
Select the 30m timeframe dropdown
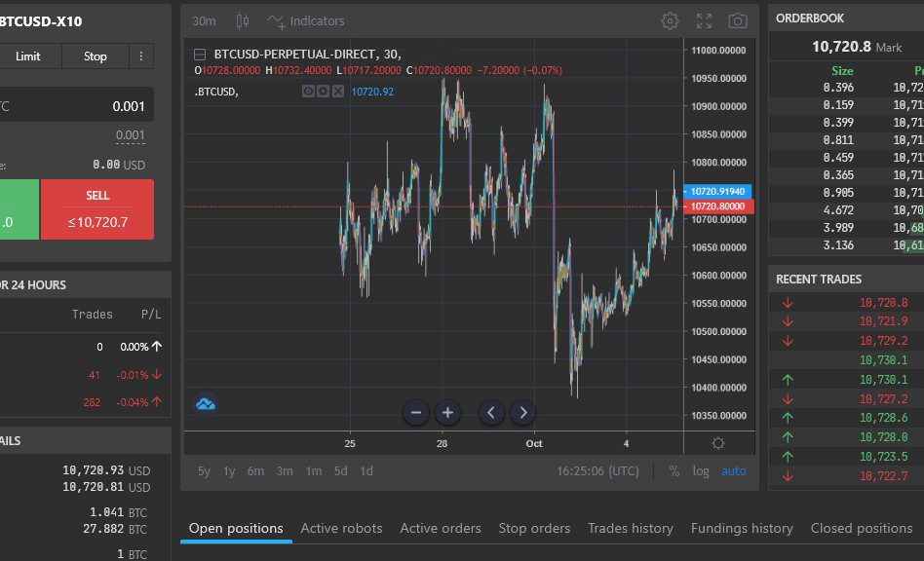pyautogui.click(x=204, y=21)
